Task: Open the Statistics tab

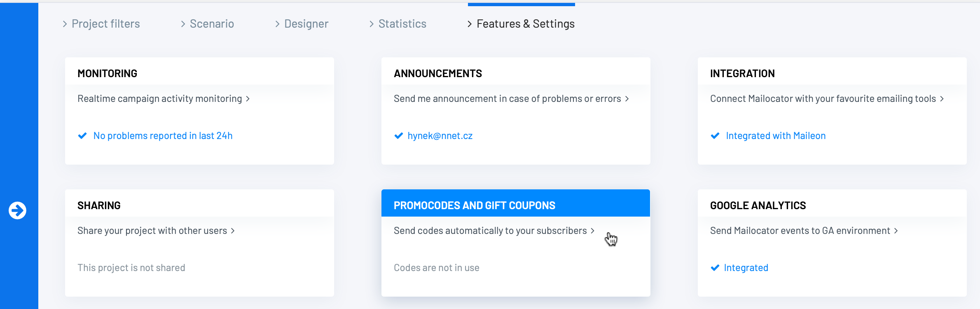Action: (398, 24)
